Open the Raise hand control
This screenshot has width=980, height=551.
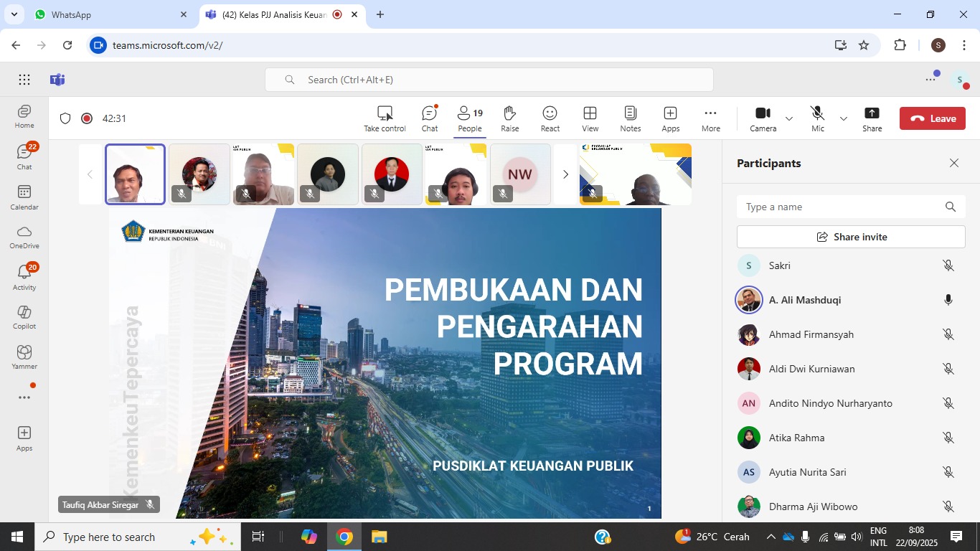pyautogui.click(x=510, y=118)
